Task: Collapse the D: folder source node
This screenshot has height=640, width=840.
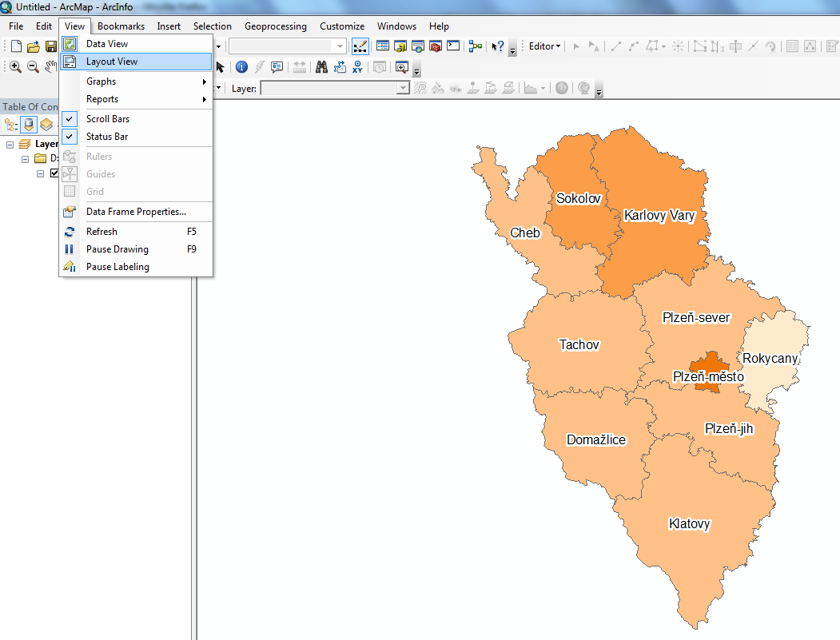Action: (x=26, y=159)
